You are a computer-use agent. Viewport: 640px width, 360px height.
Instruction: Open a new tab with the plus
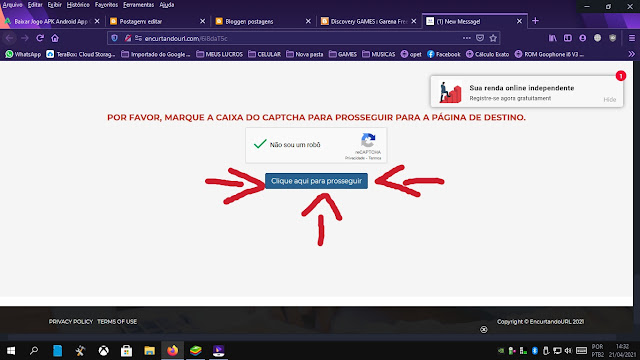(x=536, y=21)
